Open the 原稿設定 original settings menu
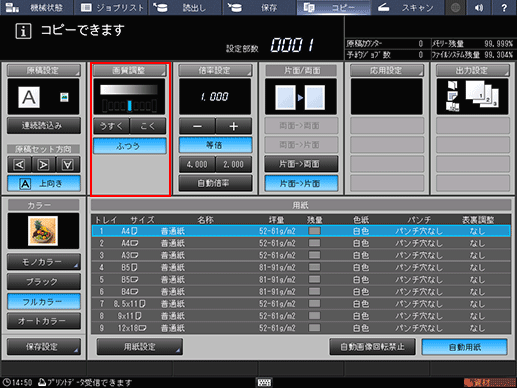 point(44,70)
